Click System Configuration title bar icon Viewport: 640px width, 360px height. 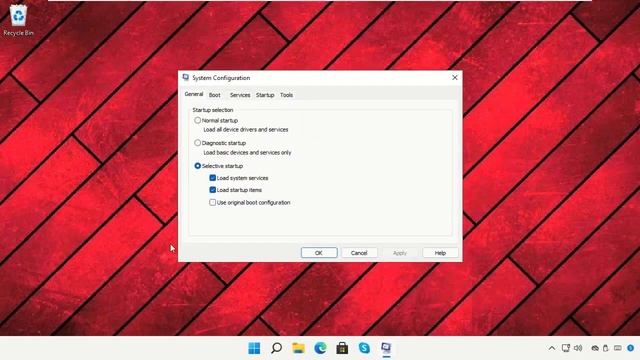coord(186,78)
